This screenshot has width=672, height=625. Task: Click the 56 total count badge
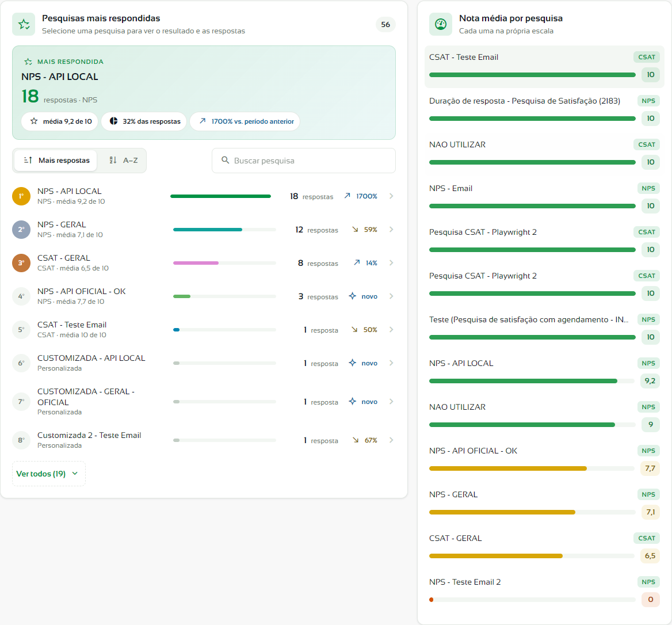pyautogui.click(x=385, y=24)
